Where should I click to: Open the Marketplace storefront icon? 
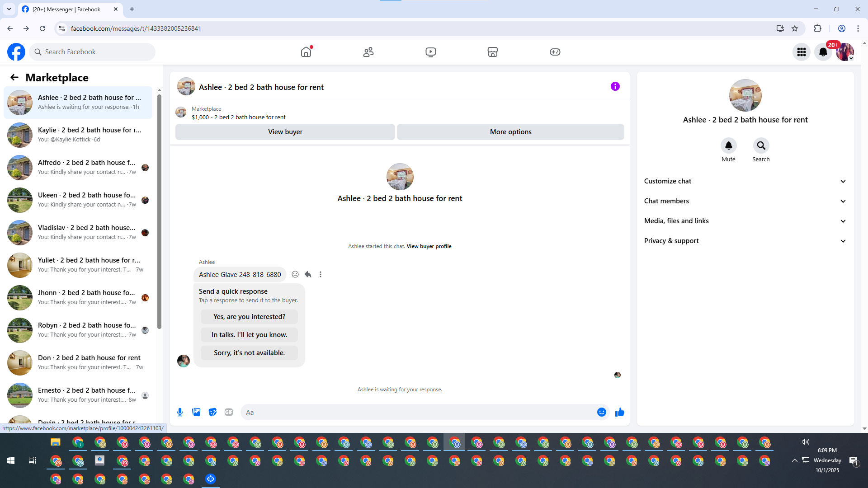(x=493, y=52)
